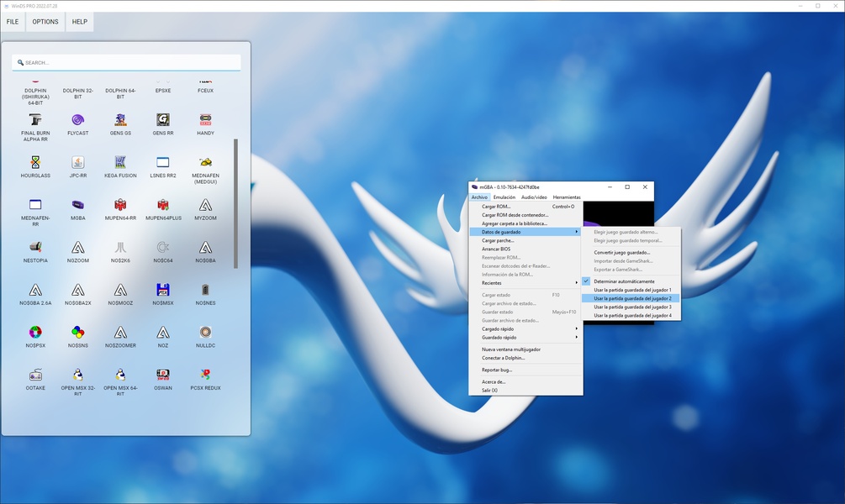Open the PCSX Redux emulator
845x504 pixels.
pos(205,375)
